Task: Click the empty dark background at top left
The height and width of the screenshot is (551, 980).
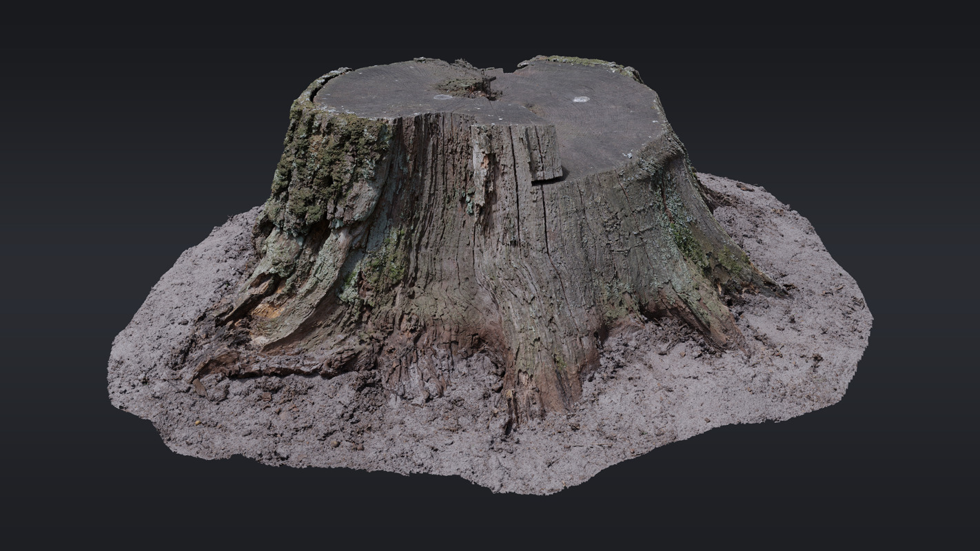Action: click(x=103, y=69)
